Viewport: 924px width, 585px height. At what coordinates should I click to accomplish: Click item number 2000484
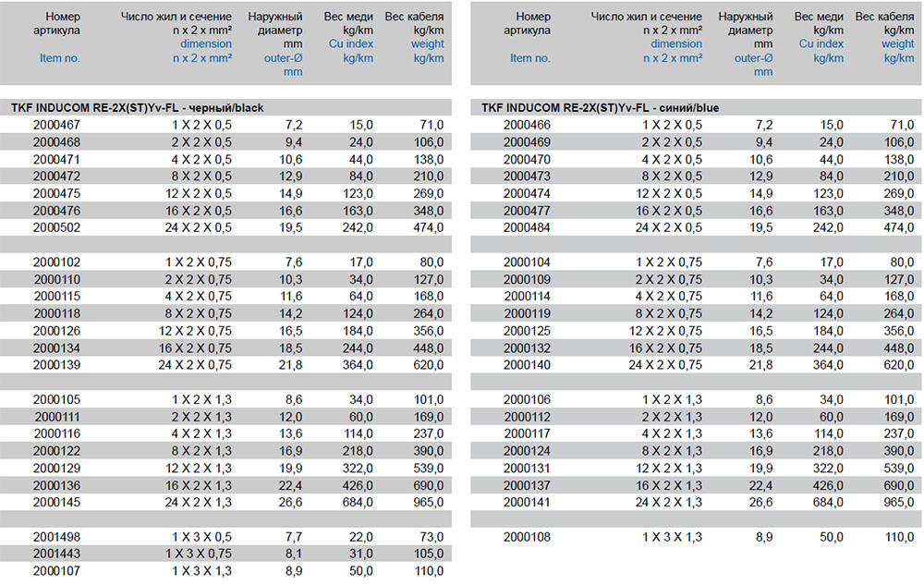click(x=527, y=227)
